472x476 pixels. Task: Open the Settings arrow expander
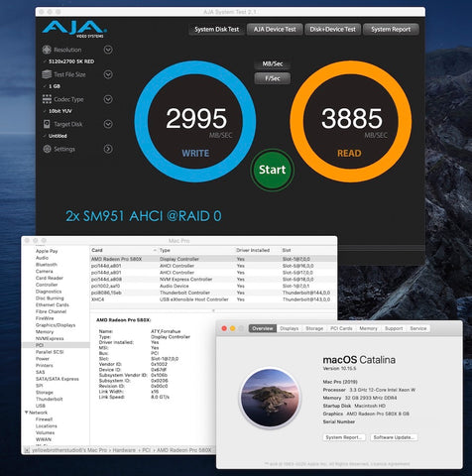[x=108, y=149]
